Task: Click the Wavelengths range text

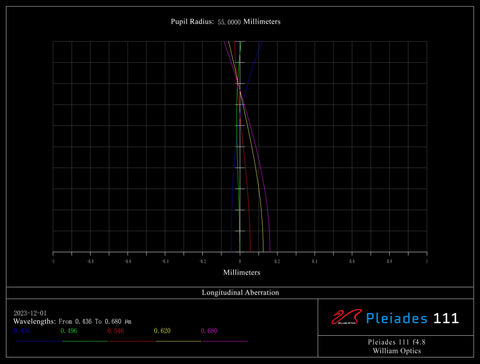Action: click(x=72, y=322)
